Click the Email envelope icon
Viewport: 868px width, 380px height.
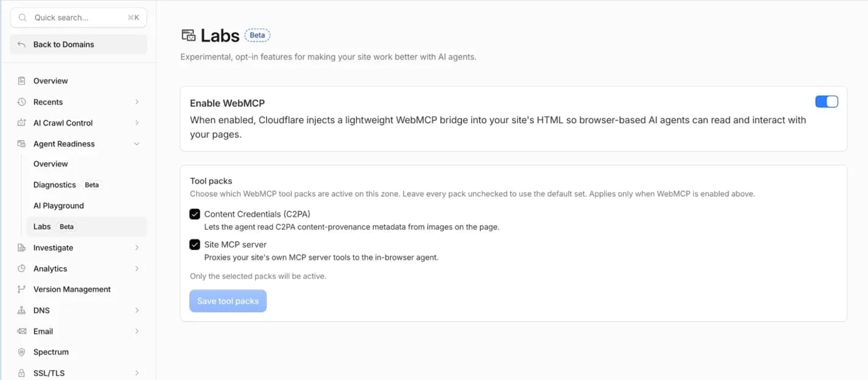pyautogui.click(x=22, y=331)
